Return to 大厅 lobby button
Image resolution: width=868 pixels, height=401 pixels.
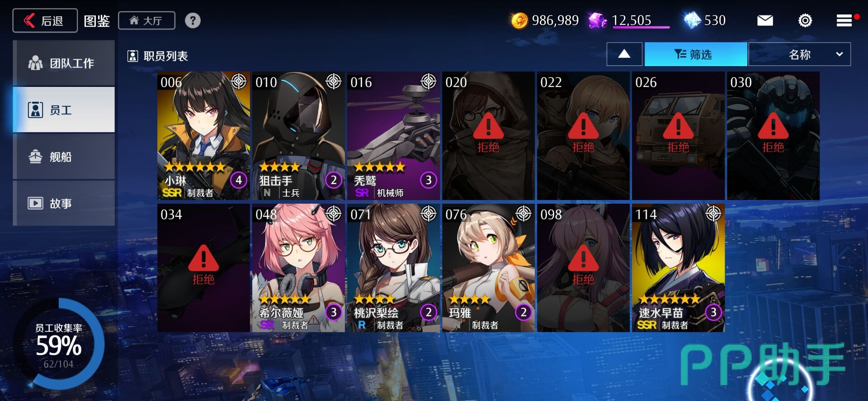(146, 20)
